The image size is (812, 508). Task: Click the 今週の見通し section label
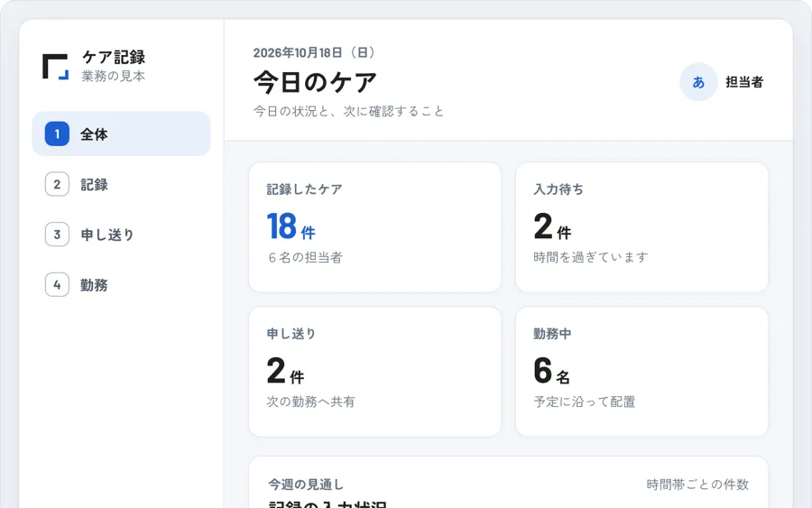coord(306,485)
